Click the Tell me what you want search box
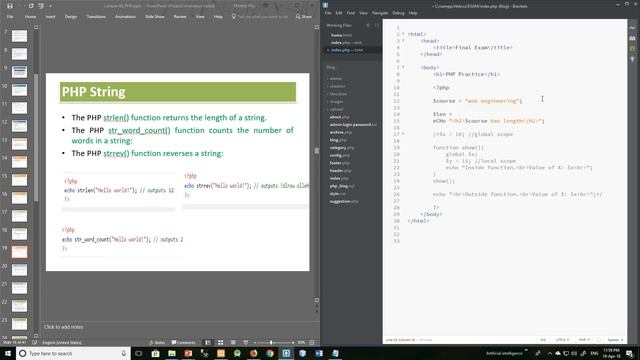The height and width of the screenshot is (360, 640). tap(260, 17)
